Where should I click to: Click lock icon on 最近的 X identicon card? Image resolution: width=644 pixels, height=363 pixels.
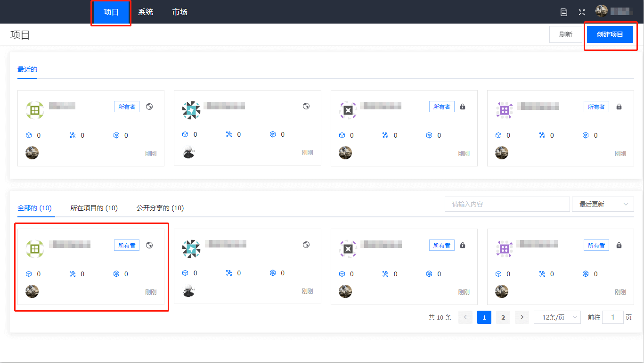coord(463,107)
